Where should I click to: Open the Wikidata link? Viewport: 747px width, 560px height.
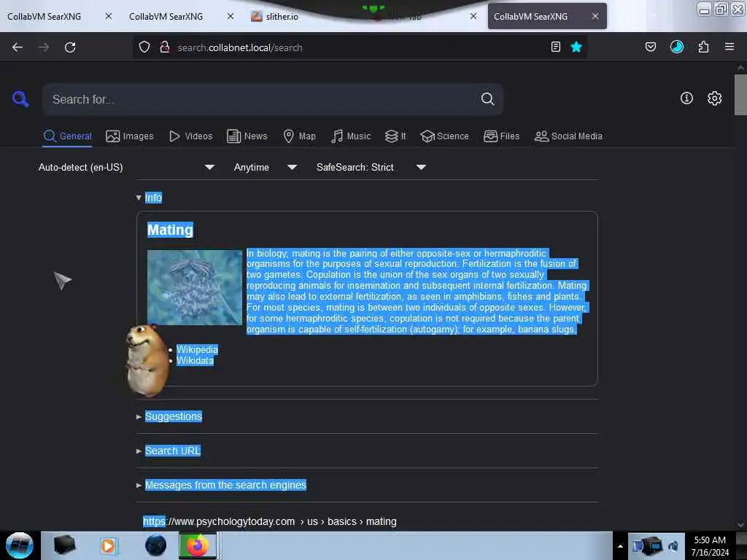coord(195,360)
